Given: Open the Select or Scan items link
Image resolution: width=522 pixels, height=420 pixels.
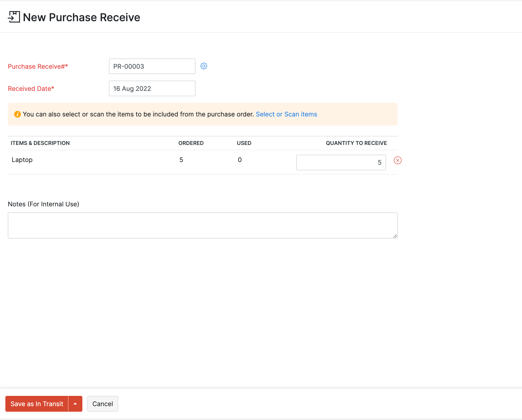Looking at the screenshot, I should (x=286, y=114).
